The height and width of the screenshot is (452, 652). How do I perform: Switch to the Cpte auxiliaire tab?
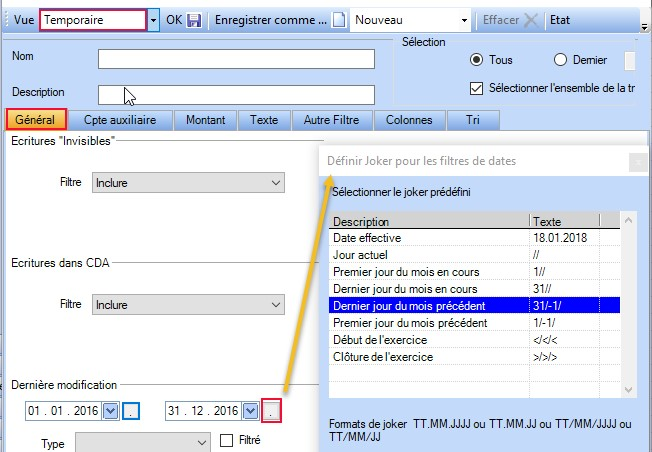pos(120,120)
